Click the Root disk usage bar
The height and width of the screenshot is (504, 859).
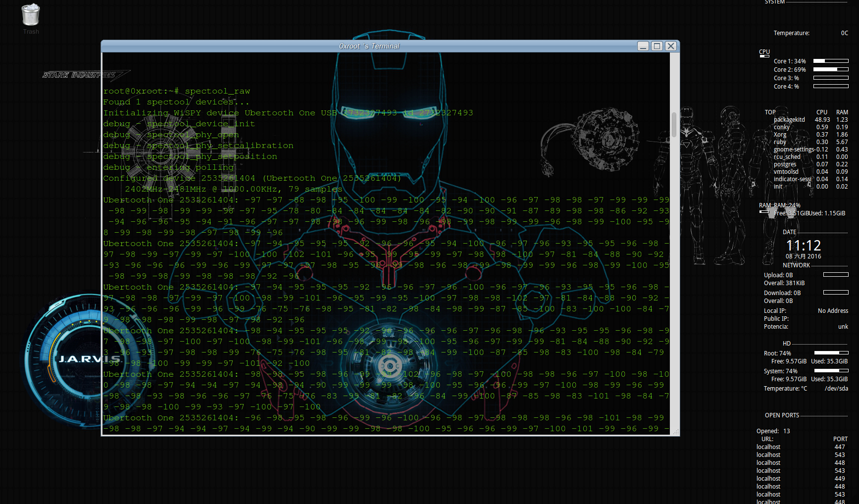click(x=831, y=353)
